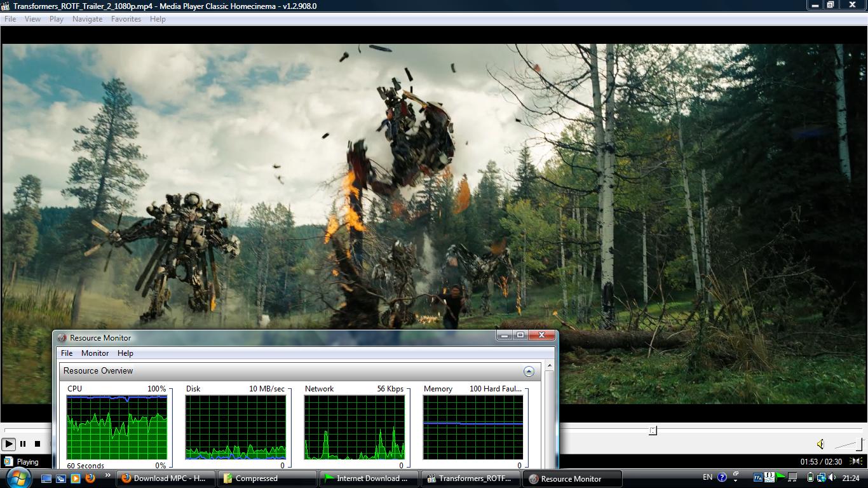Click Internet Download Manager tray icon
Viewport: 868px width, 488px height.
click(781, 477)
